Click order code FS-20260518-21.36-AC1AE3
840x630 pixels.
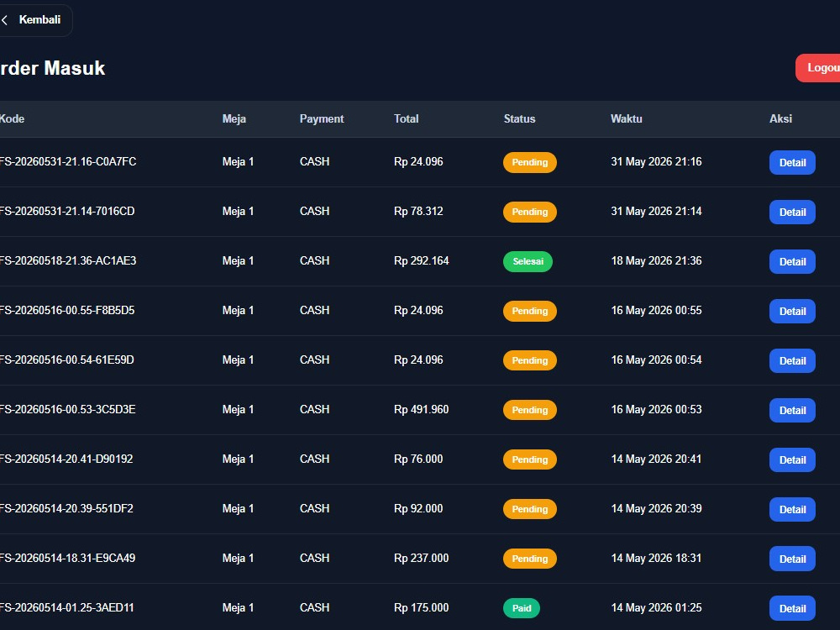68,261
